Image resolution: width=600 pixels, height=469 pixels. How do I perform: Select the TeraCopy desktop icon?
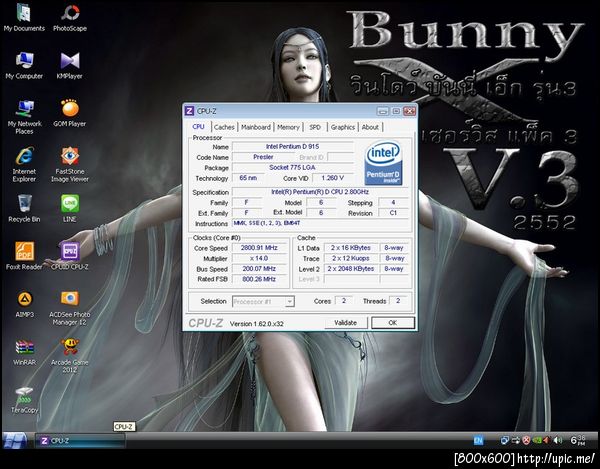point(24,400)
